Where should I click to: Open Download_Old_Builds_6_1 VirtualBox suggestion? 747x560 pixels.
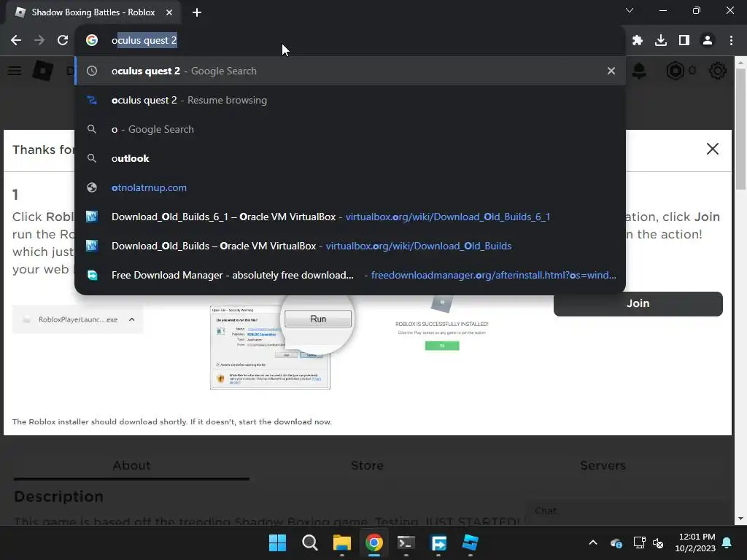[350, 217]
